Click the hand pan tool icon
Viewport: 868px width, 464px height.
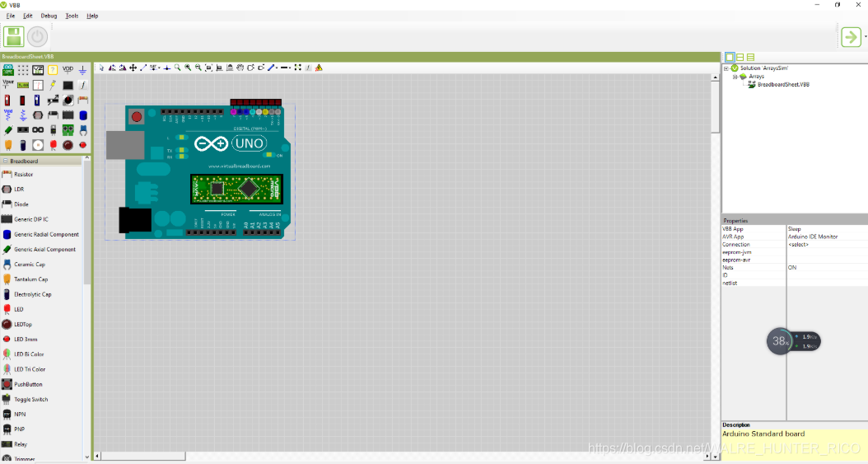pos(240,68)
